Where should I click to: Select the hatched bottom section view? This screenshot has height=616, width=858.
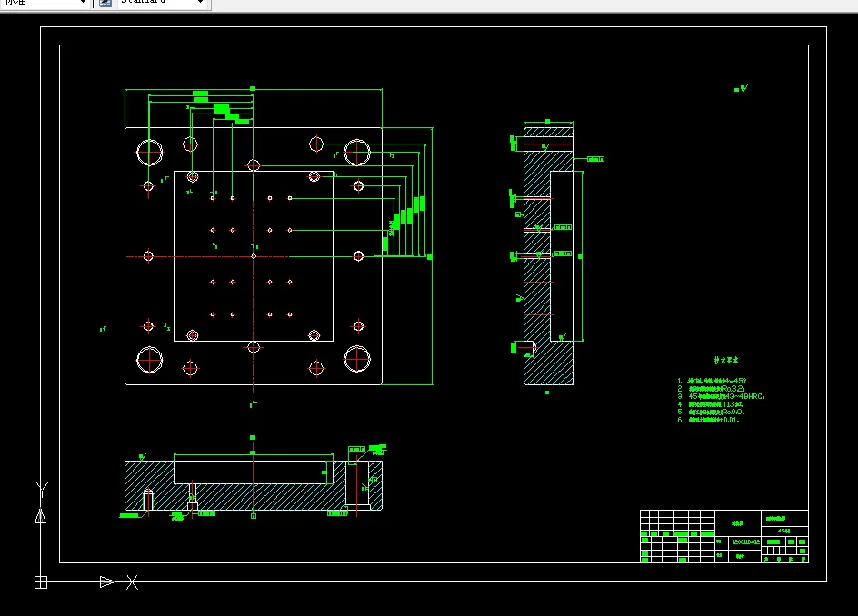tap(254, 486)
